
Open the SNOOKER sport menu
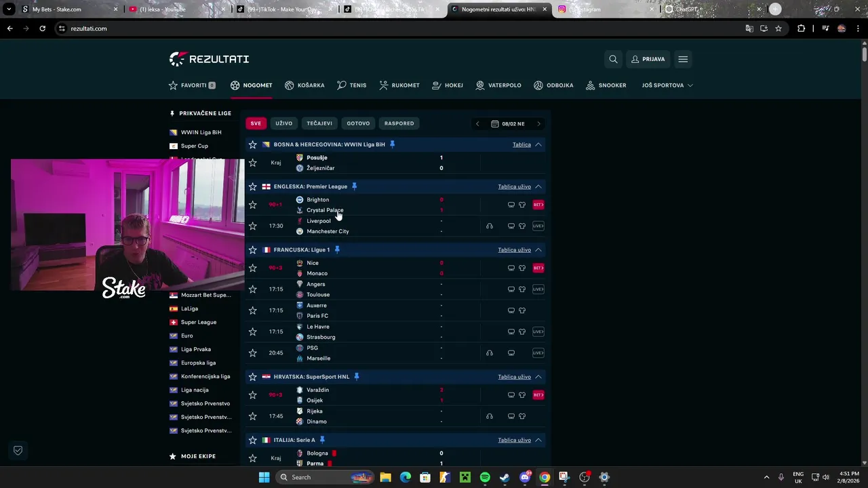coord(606,85)
